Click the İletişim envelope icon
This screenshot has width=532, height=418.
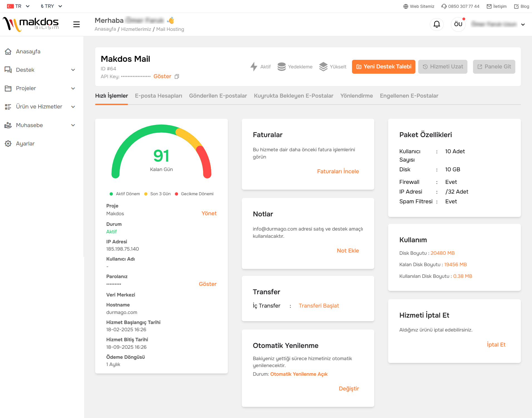[489, 6]
